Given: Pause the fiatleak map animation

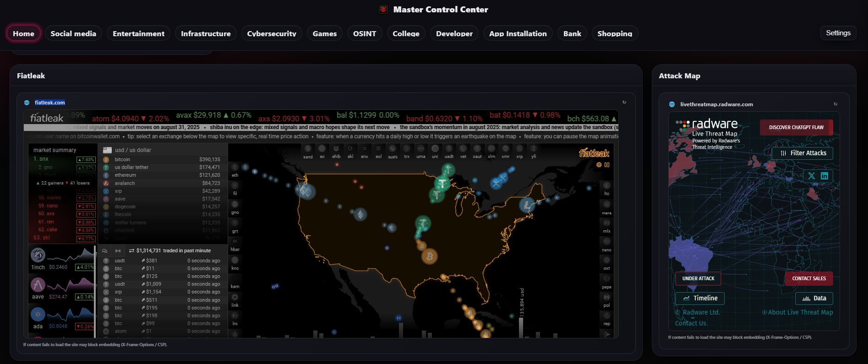Looking at the screenshot, I should 607,165.
